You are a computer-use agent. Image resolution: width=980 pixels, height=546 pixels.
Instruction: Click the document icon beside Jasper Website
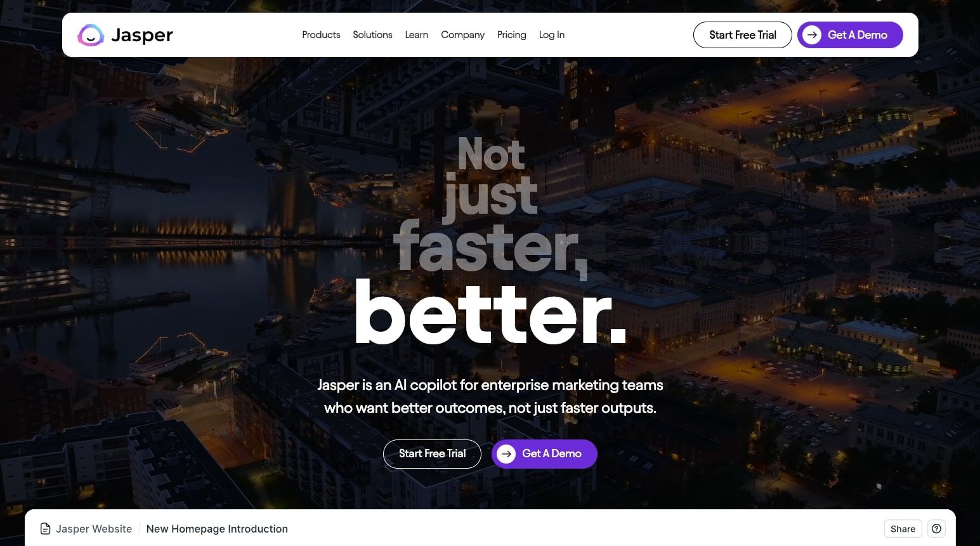[45, 529]
